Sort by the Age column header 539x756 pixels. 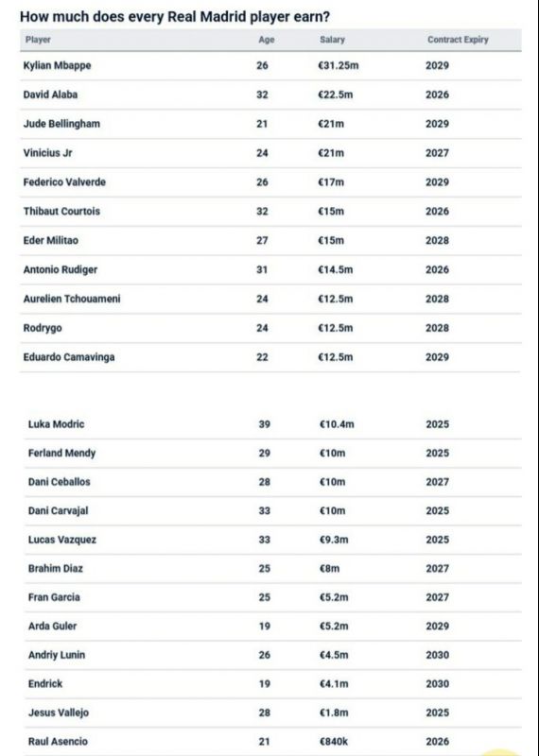pyautogui.click(x=267, y=40)
